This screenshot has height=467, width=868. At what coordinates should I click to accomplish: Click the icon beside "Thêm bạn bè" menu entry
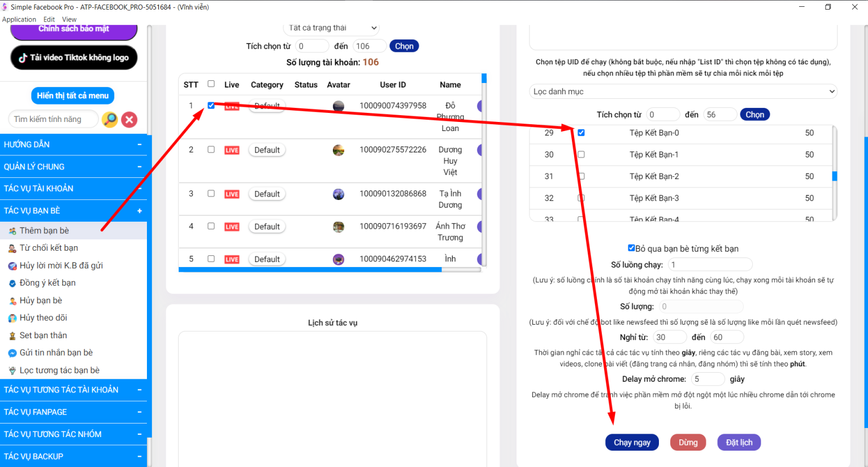click(x=12, y=230)
